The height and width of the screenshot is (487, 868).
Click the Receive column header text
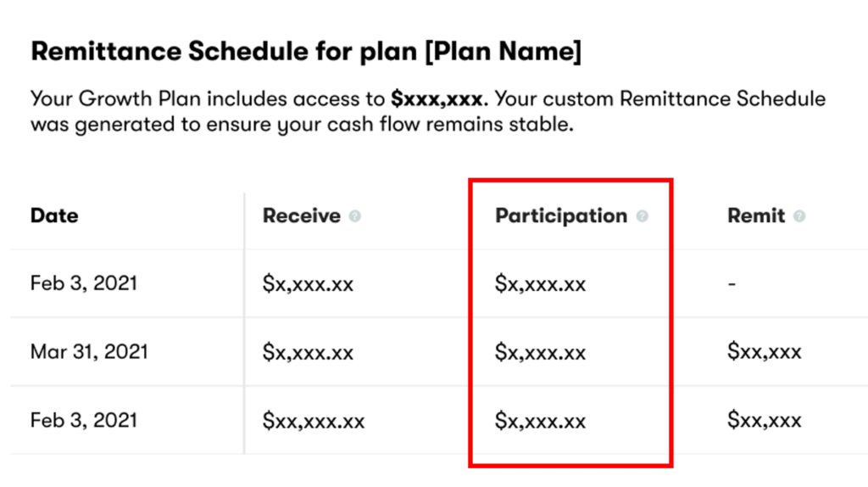[x=301, y=216]
